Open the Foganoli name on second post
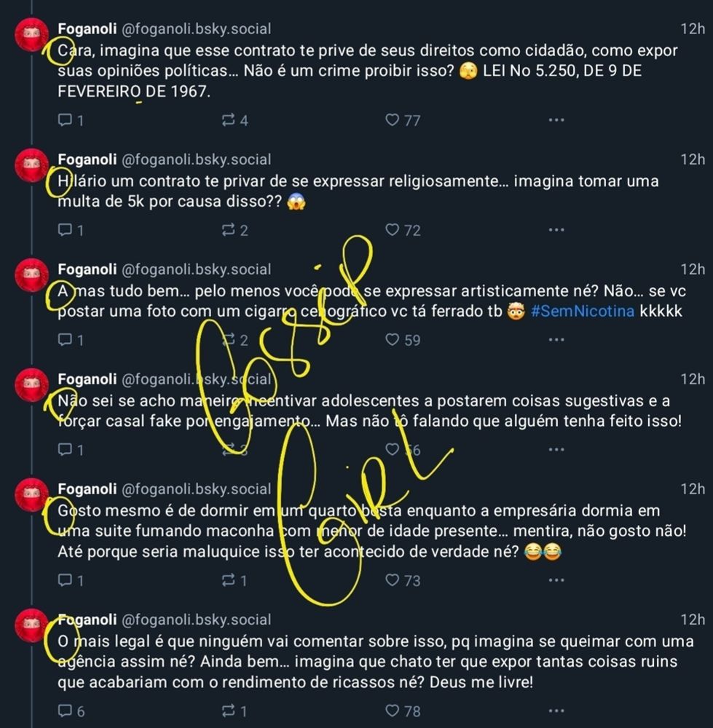This screenshot has height=728, width=713. point(87,159)
